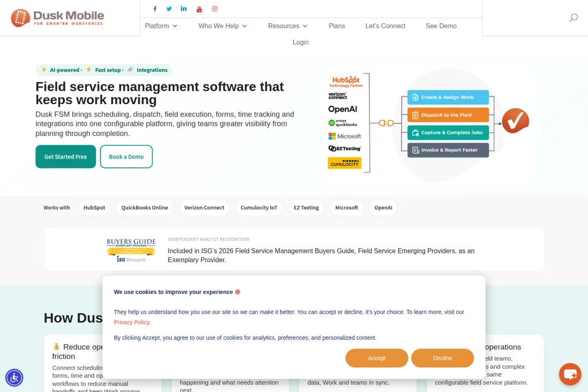Open the live chat bubble
Screen dimensions: 588x392
click(570, 374)
